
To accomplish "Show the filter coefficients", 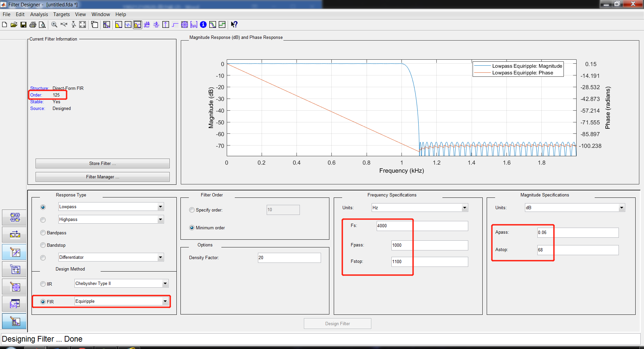I will click(194, 24).
